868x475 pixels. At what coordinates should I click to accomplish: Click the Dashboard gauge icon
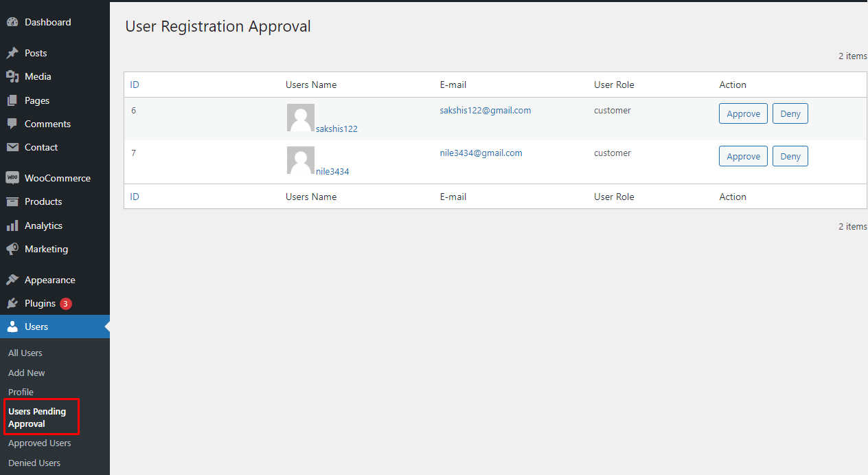12,22
